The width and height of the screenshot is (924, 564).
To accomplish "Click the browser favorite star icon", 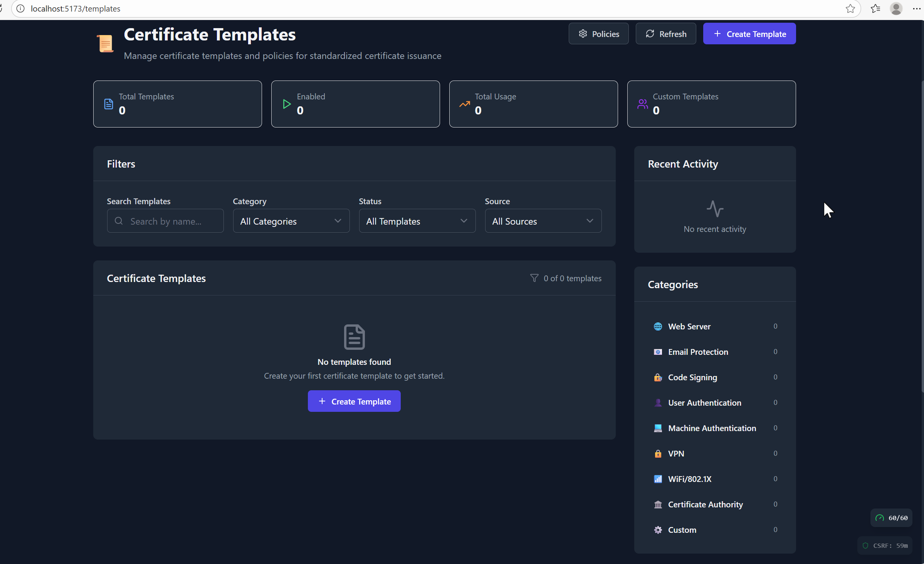I will (850, 8).
